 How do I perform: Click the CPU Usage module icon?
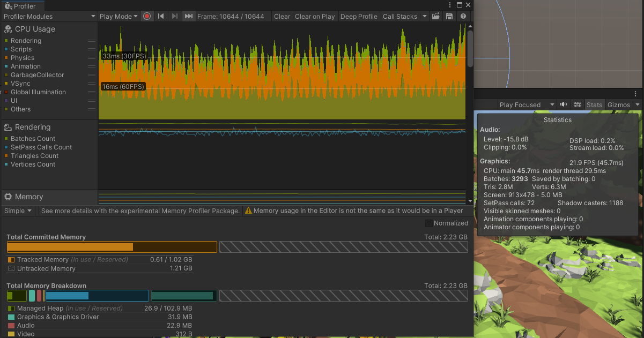click(x=8, y=29)
